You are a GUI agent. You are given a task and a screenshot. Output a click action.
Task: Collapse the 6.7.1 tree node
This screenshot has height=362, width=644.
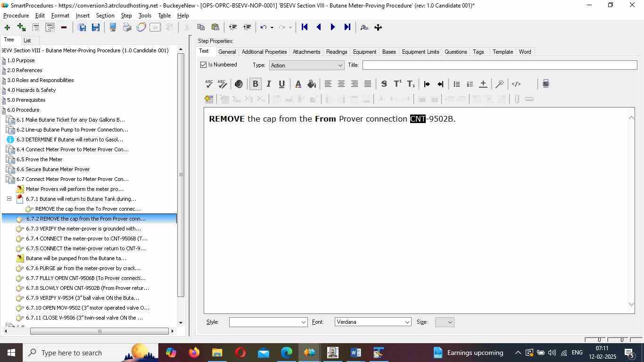point(9,199)
